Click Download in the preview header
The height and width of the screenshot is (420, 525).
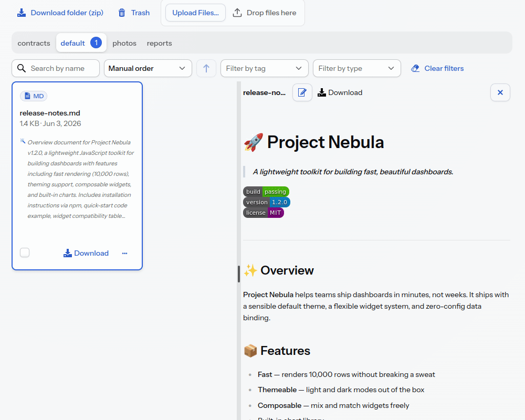(x=340, y=92)
